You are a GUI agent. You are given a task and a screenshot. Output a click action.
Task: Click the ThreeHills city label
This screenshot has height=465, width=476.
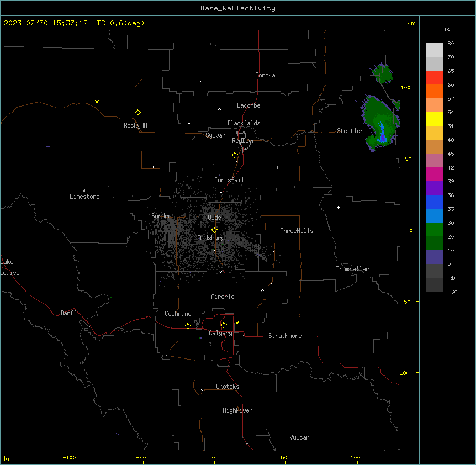point(297,231)
